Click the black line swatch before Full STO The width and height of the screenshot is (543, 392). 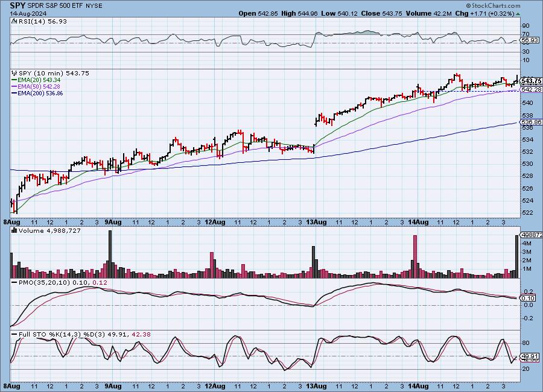[14, 335]
